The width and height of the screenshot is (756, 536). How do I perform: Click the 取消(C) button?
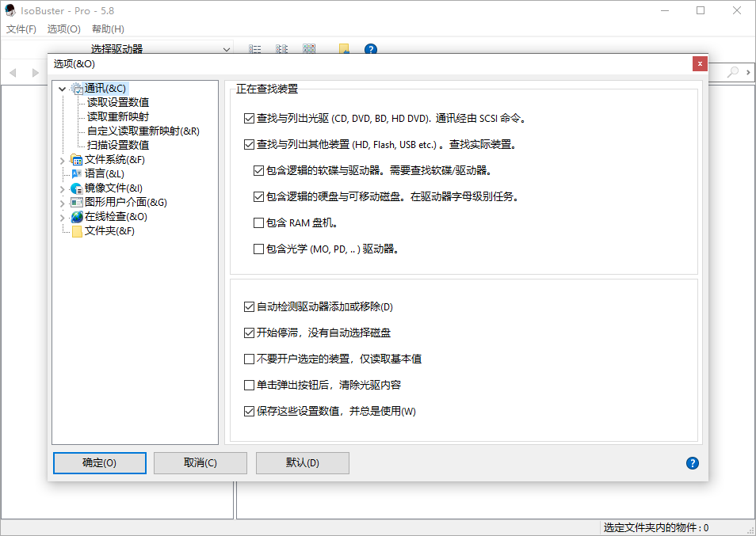pos(200,463)
